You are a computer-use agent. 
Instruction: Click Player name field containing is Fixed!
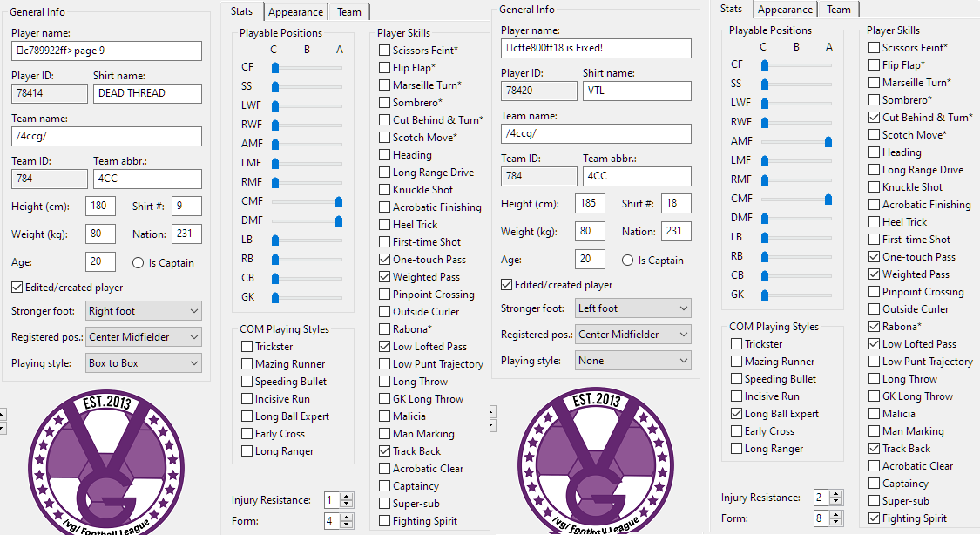point(596,48)
